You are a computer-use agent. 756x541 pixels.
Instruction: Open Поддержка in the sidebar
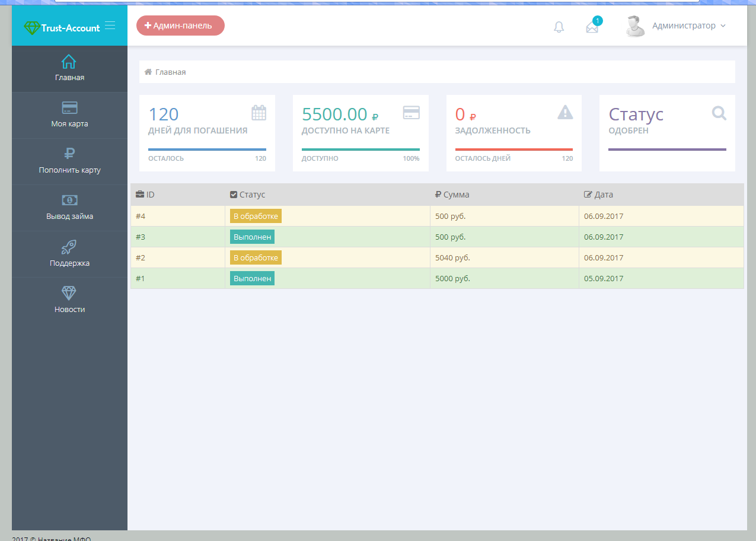69,254
